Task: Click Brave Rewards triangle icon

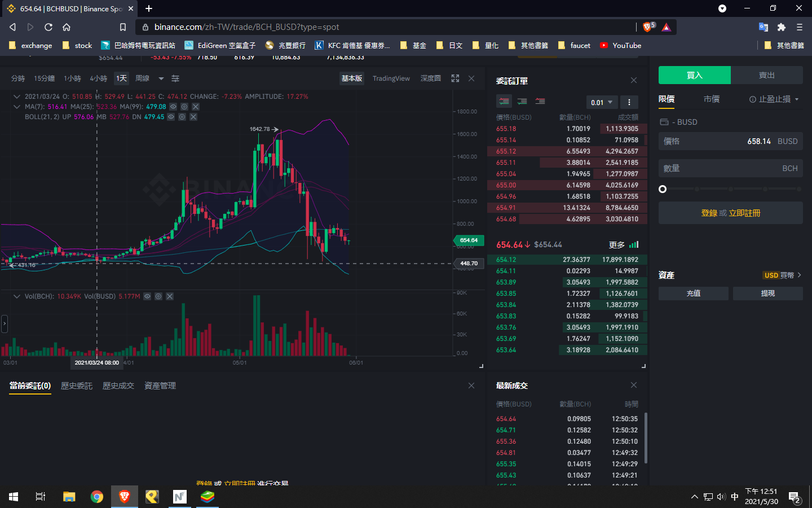Action: click(667, 27)
